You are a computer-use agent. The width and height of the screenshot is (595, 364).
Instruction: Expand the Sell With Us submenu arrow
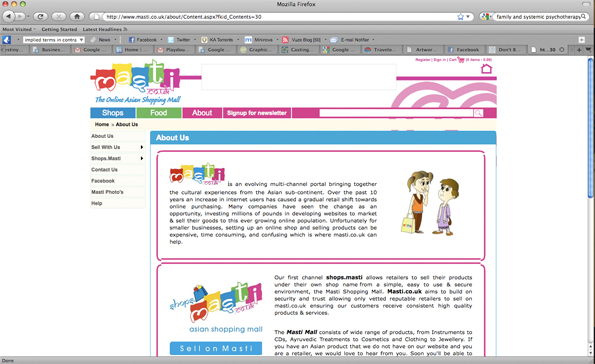(x=142, y=147)
